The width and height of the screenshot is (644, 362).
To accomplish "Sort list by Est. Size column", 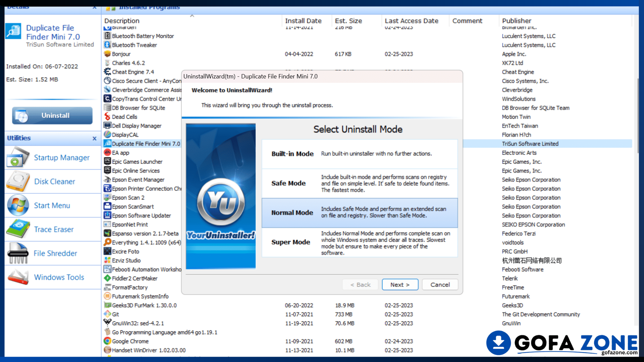I will pyautogui.click(x=357, y=21).
